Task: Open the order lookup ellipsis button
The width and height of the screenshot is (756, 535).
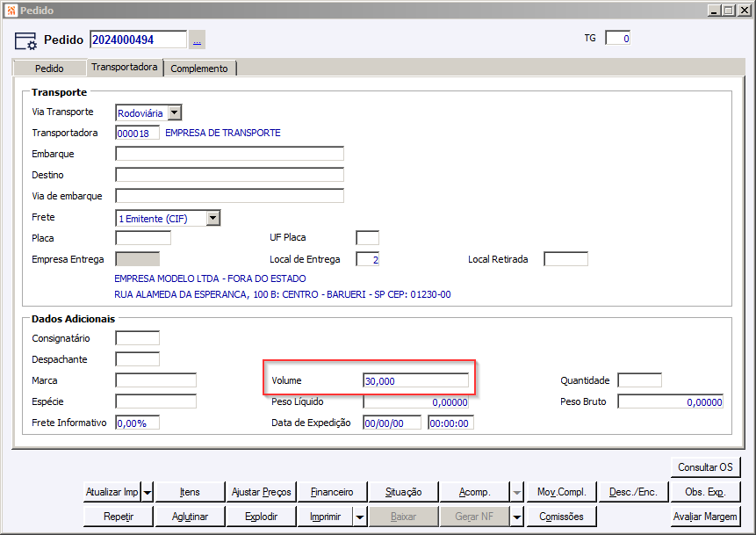Action: point(197,40)
